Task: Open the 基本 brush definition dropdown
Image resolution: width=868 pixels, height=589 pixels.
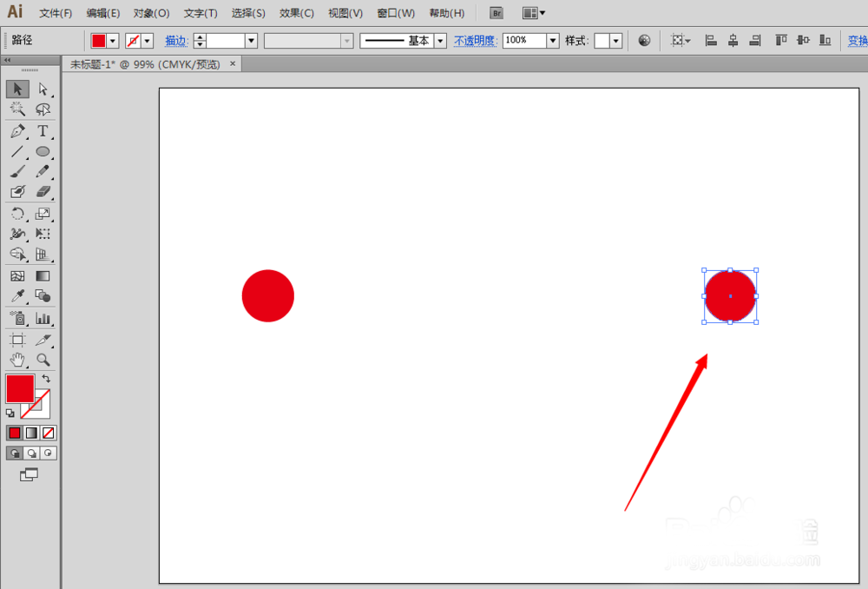Action: (x=441, y=41)
